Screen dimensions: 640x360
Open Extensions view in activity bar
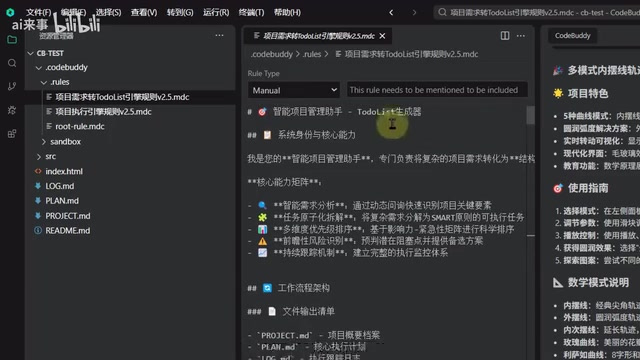[x=12, y=133]
